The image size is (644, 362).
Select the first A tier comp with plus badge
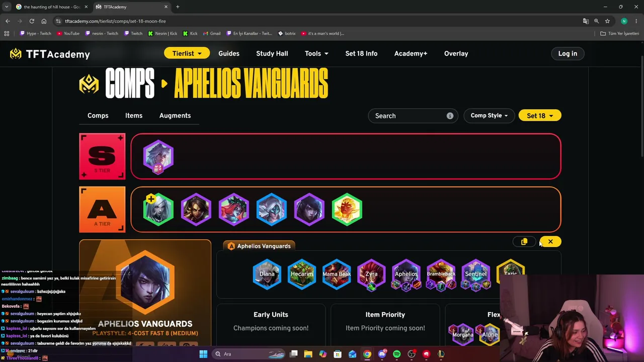click(158, 209)
